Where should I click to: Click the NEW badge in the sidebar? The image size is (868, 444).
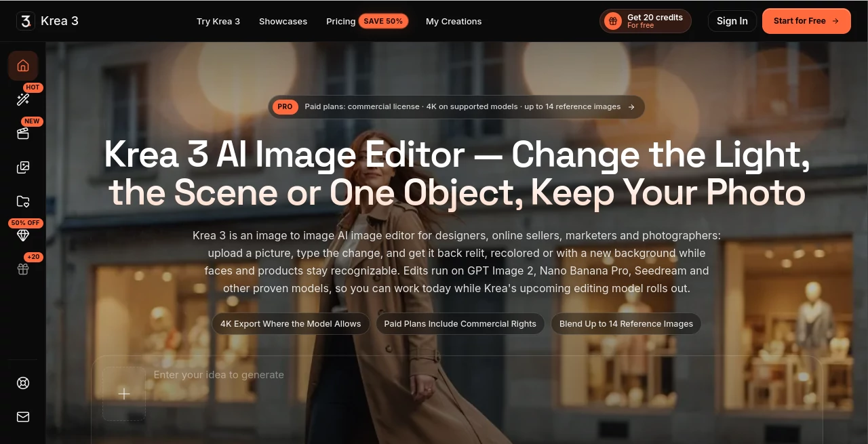click(33, 121)
